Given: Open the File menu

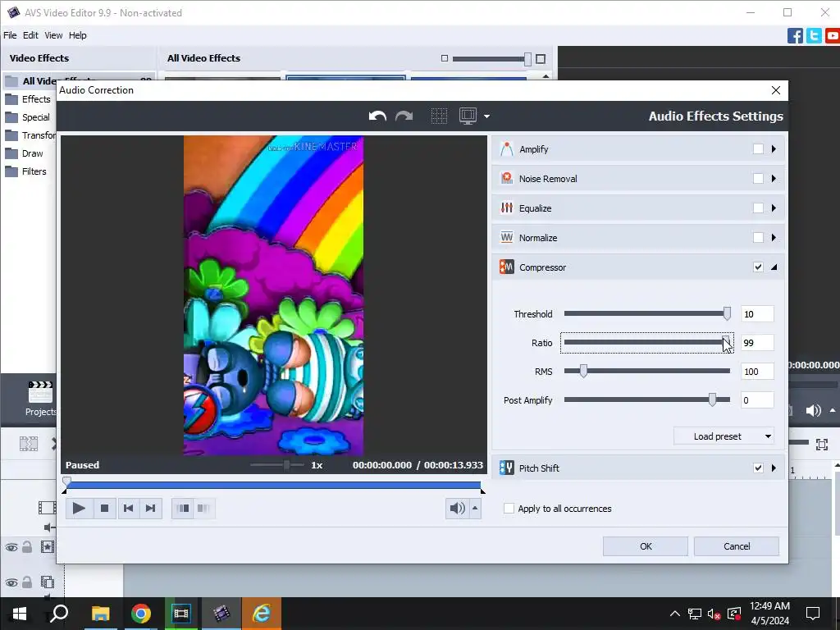Looking at the screenshot, I should (10, 35).
